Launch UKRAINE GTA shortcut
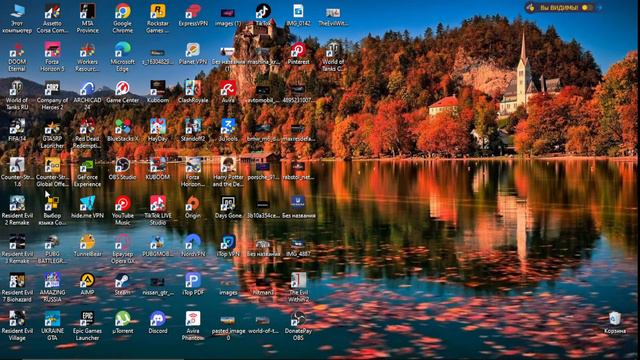The width and height of the screenshot is (640, 360). 52,326
